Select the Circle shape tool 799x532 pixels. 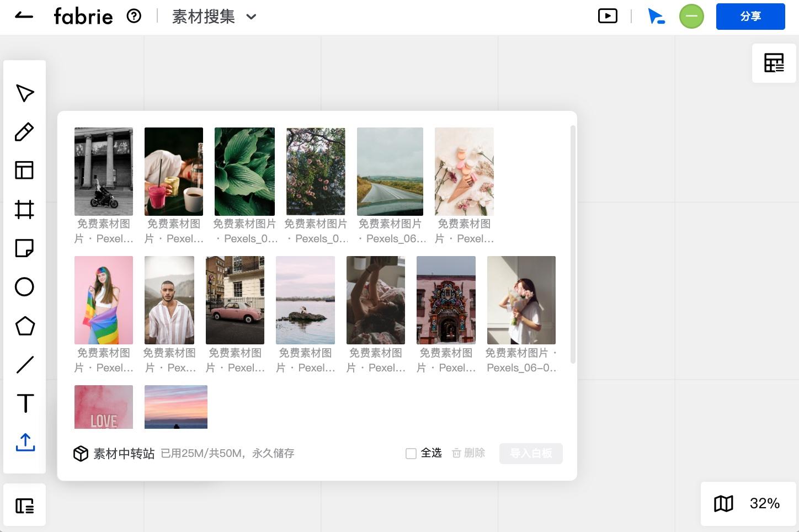(x=24, y=287)
